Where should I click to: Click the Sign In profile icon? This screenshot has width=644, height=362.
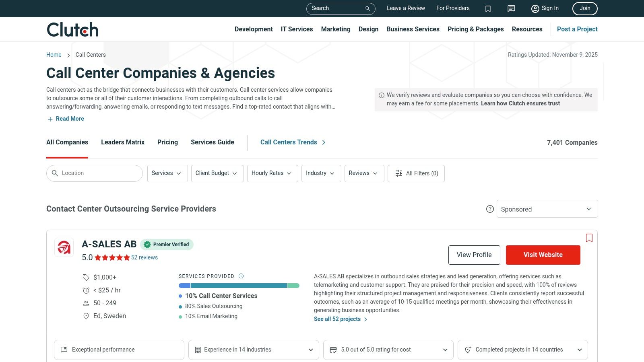click(x=535, y=8)
